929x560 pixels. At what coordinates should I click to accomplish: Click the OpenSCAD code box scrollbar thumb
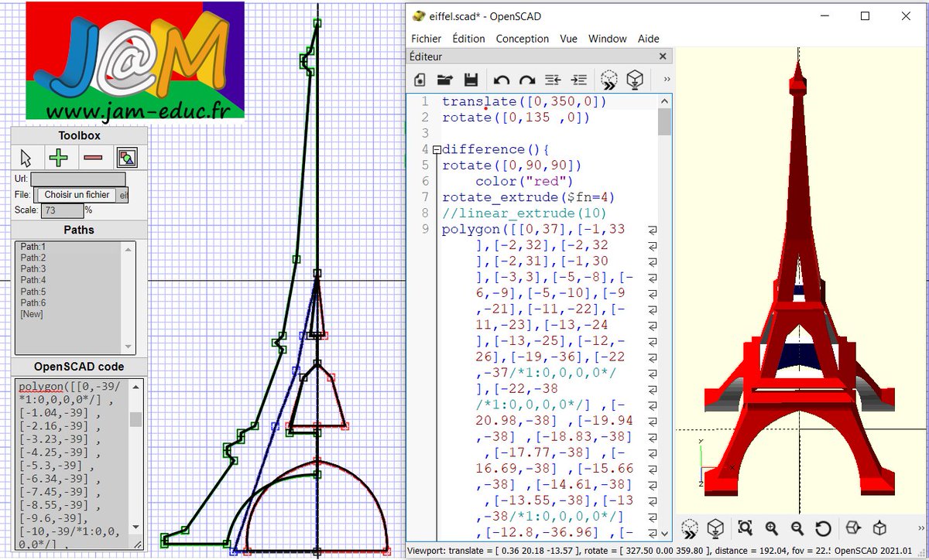(136, 418)
